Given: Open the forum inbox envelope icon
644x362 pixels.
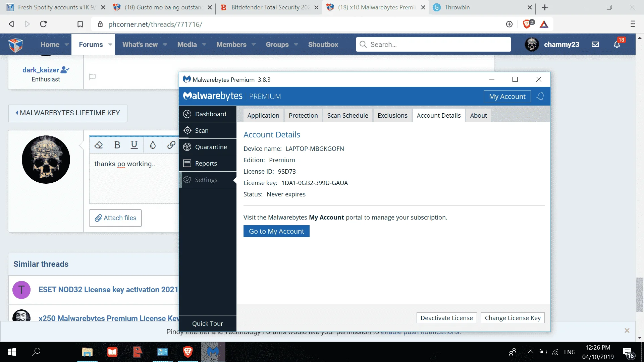Looking at the screenshot, I should (595, 45).
